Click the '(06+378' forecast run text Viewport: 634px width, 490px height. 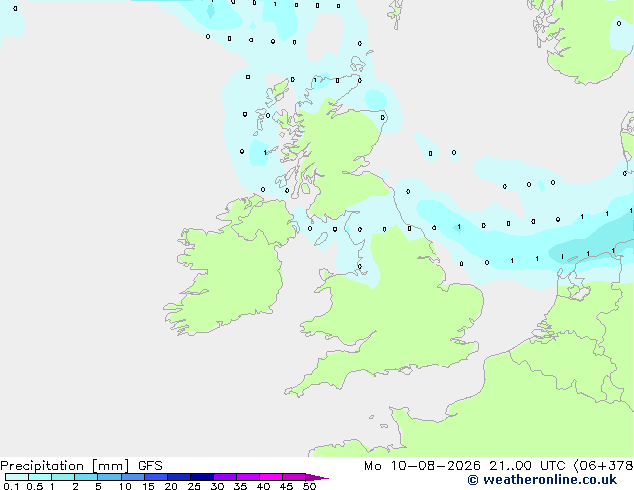(x=603, y=466)
